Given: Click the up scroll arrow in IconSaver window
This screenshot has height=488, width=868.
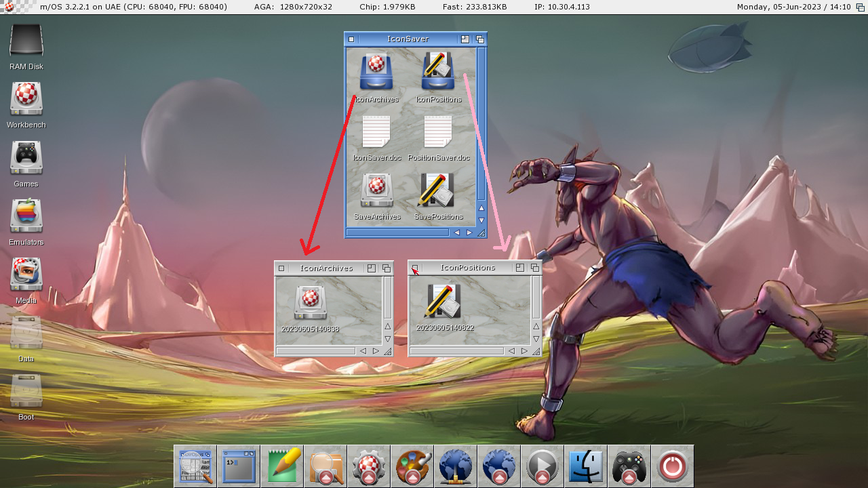Looking at the screenshot, I should pos(481,208).
